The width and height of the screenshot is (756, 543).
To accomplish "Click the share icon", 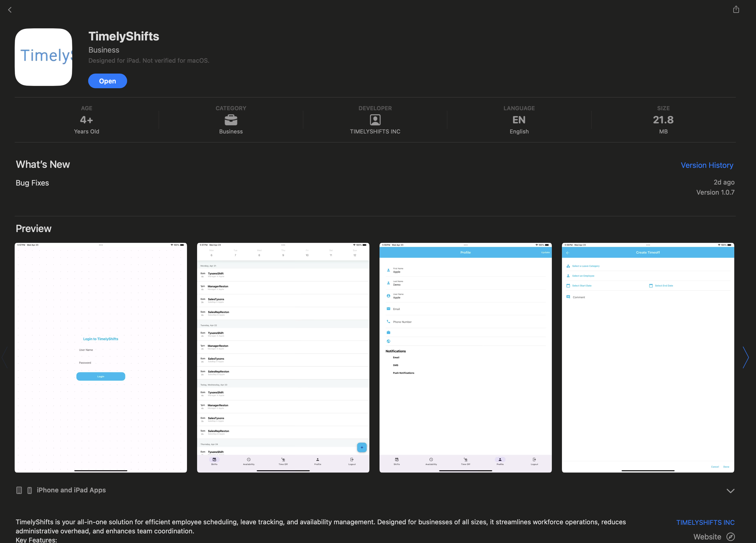I will 736,9.
